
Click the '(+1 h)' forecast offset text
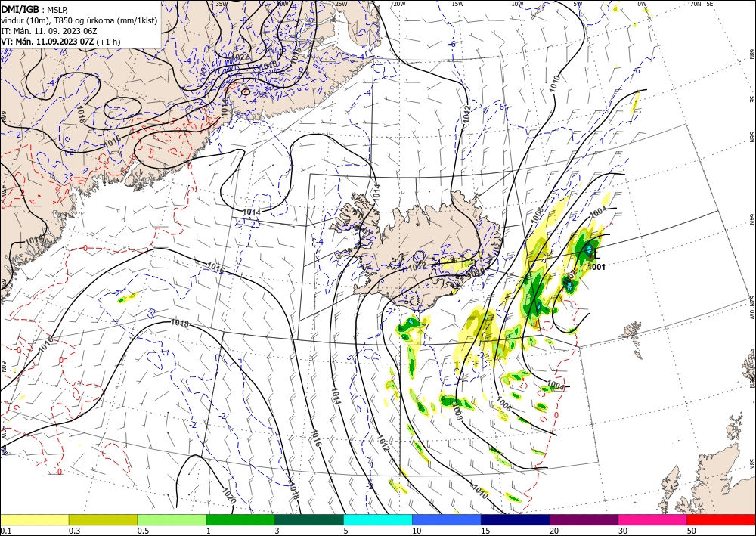pos(108,42)
